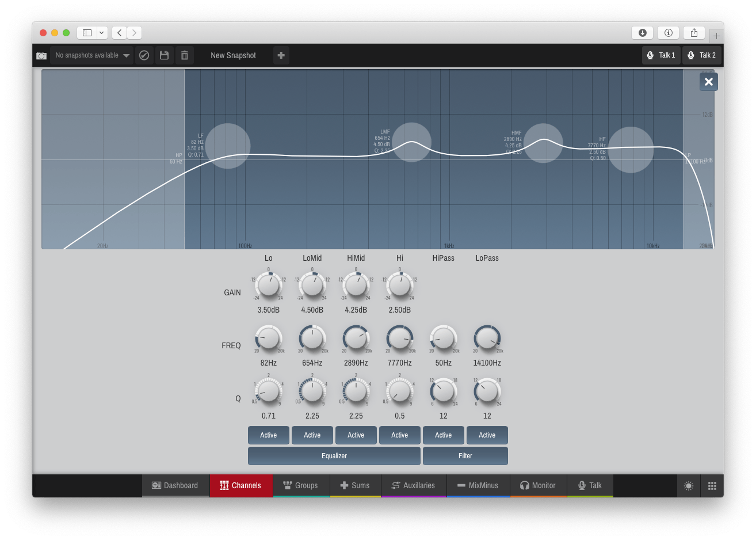Save snapshot with the floppy disk icon
This screenshot has width=756, height=540.
tap(165, 55)
